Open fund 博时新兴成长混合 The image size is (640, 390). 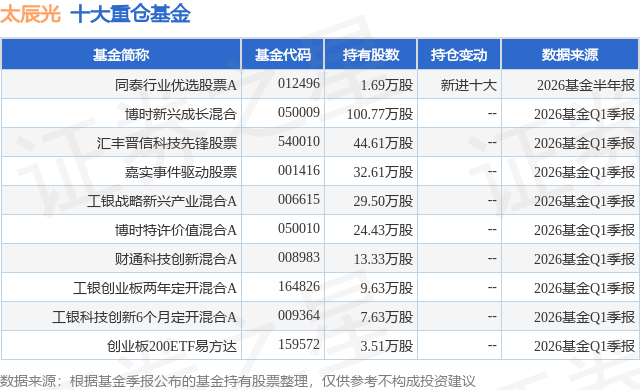(180, 114)
